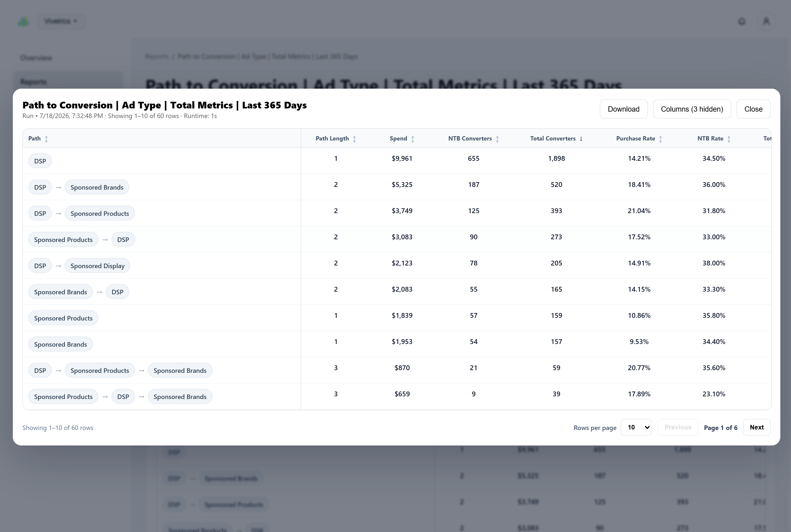The width and height of the screenshot is (791, 532).
Task: Click the Download button
Action: pos(624,109)
